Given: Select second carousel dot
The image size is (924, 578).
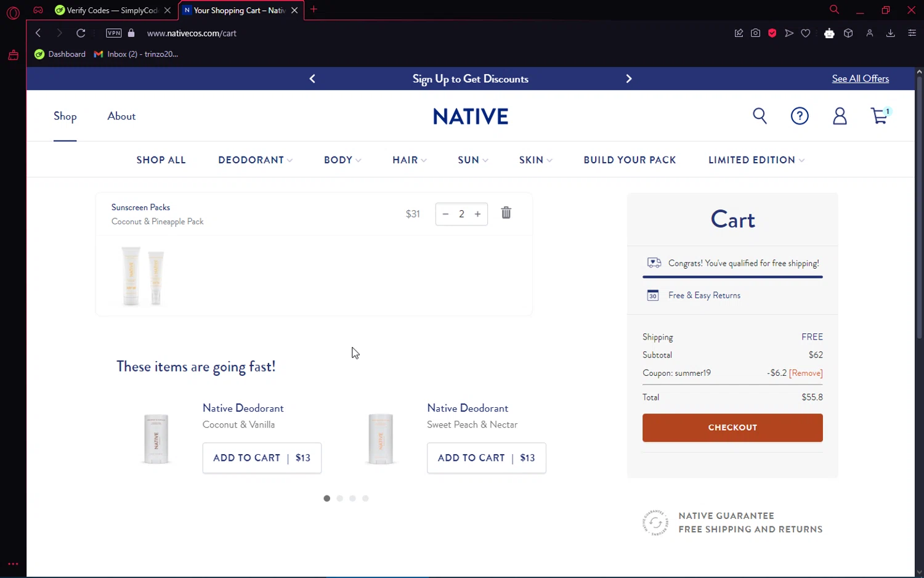Looking at the screenshot, I should (339, 499).
